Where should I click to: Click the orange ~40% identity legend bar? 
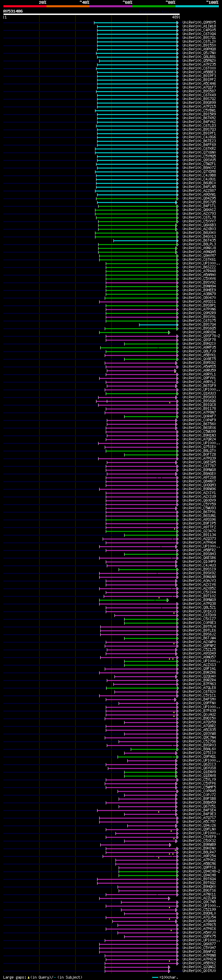point(68,6)
